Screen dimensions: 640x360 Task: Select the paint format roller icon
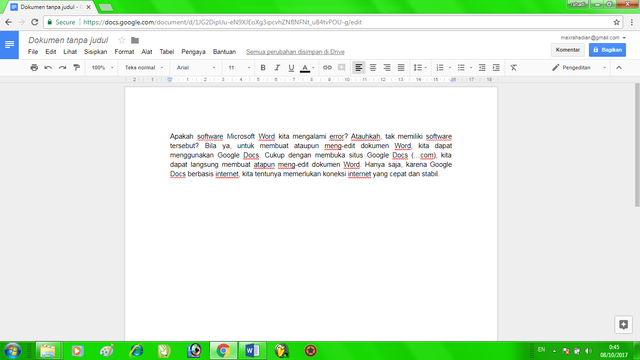coord(76,68)
